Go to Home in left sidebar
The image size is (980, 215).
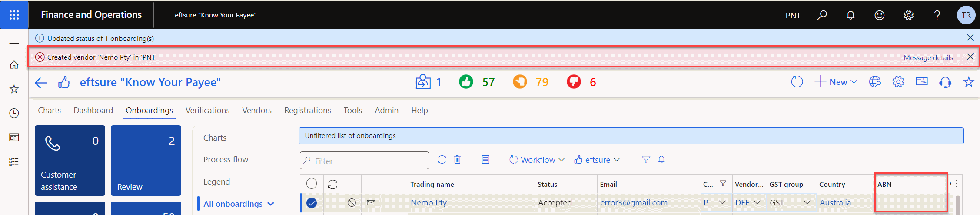pos(14,65)
